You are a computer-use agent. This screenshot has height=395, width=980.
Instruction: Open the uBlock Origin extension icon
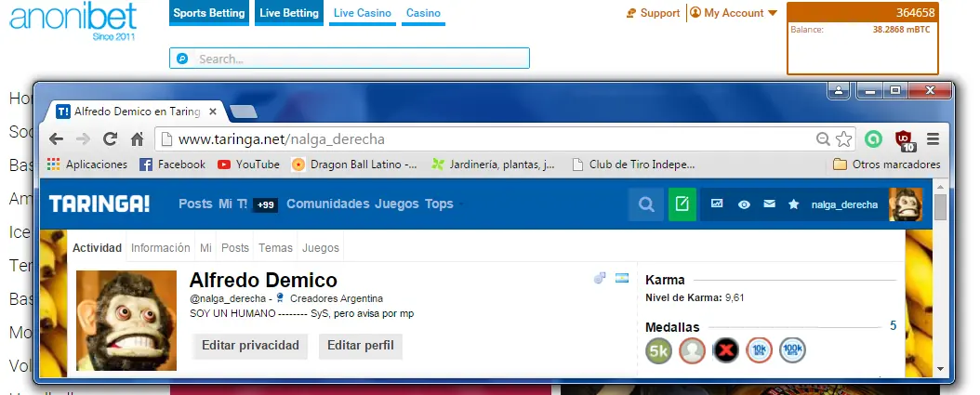coord(905,140)
